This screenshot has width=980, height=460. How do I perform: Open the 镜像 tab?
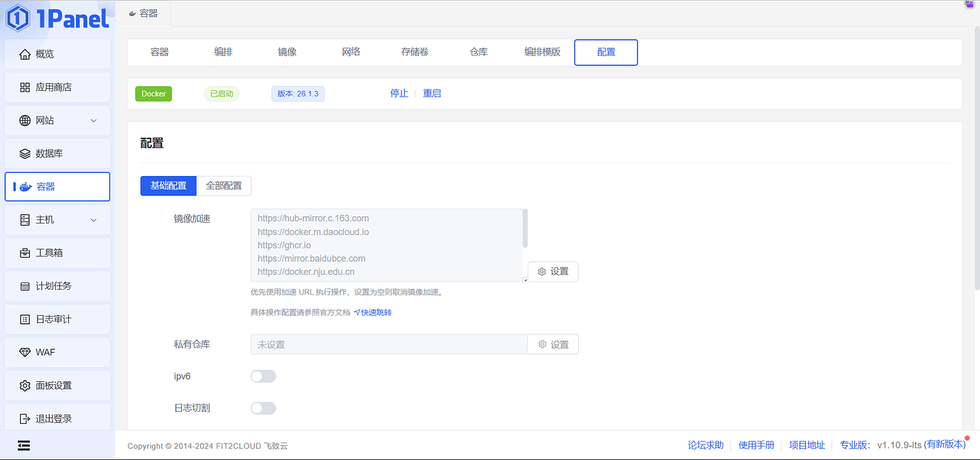click(x=287, y=52)
